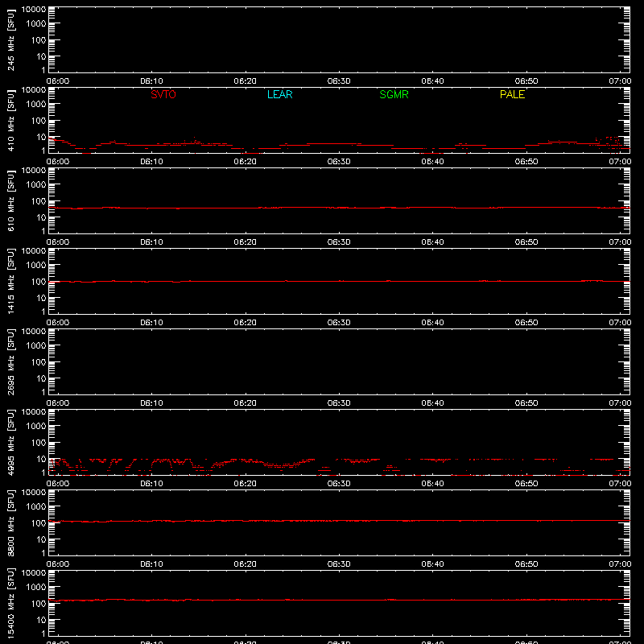The height and width of the screenshot is (644, 644).
Task: Click the 10000 tick value on 2695 MHz axis
Action: (x=34, y=332)
